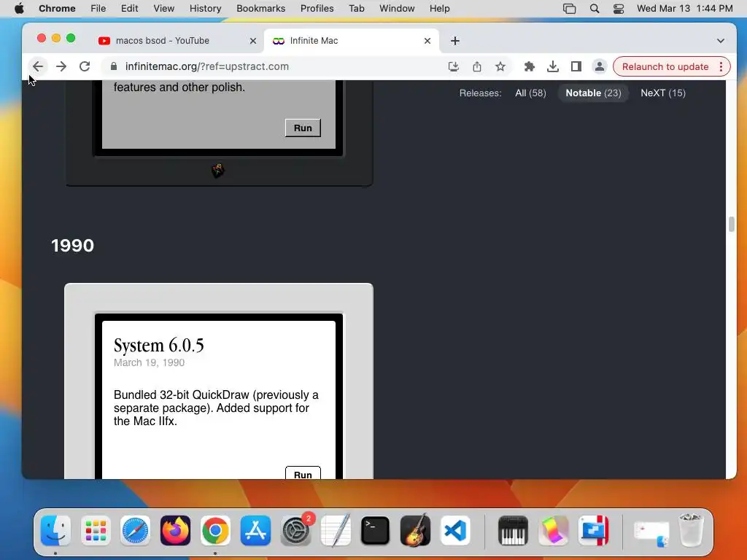Open the piano keyboard app in Dock
Viewport: 747px width, 560px height.
513,531
